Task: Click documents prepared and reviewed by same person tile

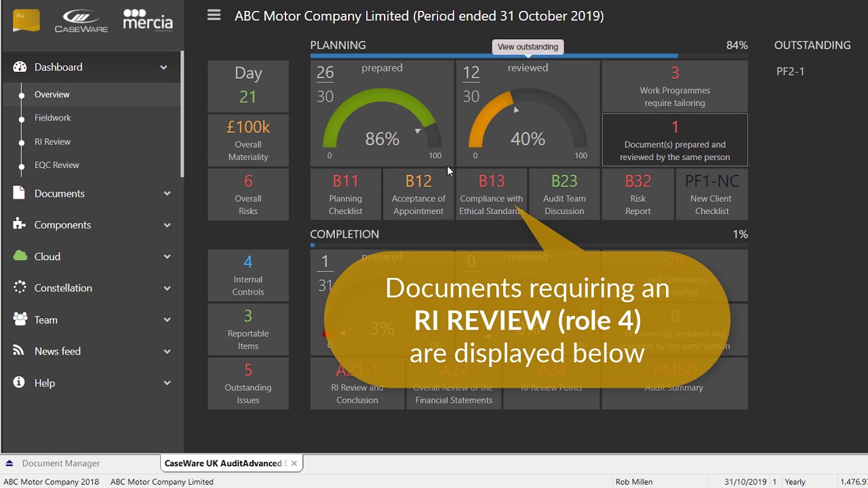Action: [675, 140]
